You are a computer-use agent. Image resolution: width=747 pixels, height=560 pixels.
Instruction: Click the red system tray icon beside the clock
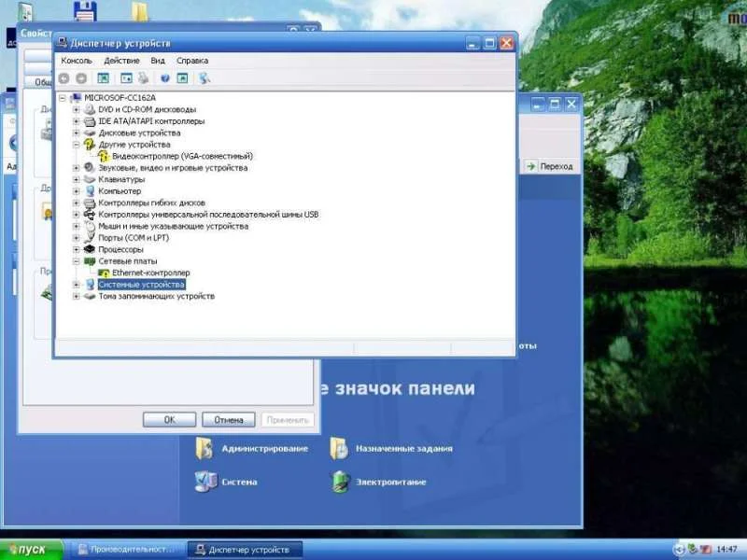point(705,550)
